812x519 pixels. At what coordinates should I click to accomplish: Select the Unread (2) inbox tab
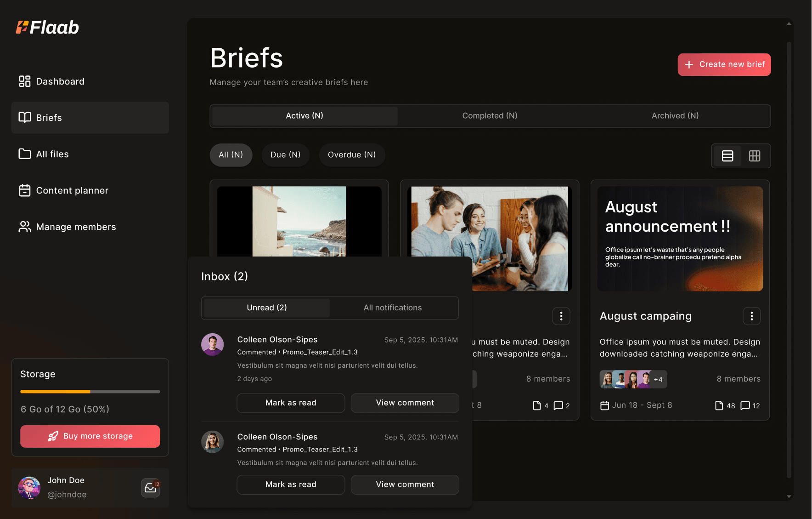[x=267, y=308]
